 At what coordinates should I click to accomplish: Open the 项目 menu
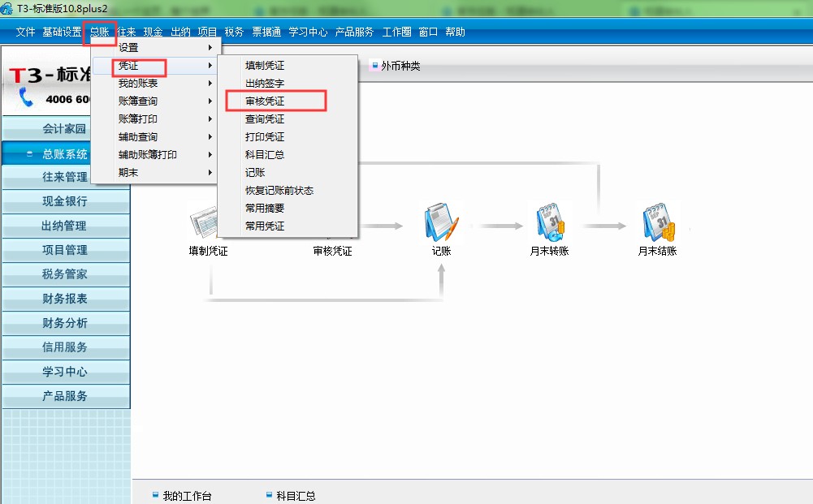click(x=207, y=32)
